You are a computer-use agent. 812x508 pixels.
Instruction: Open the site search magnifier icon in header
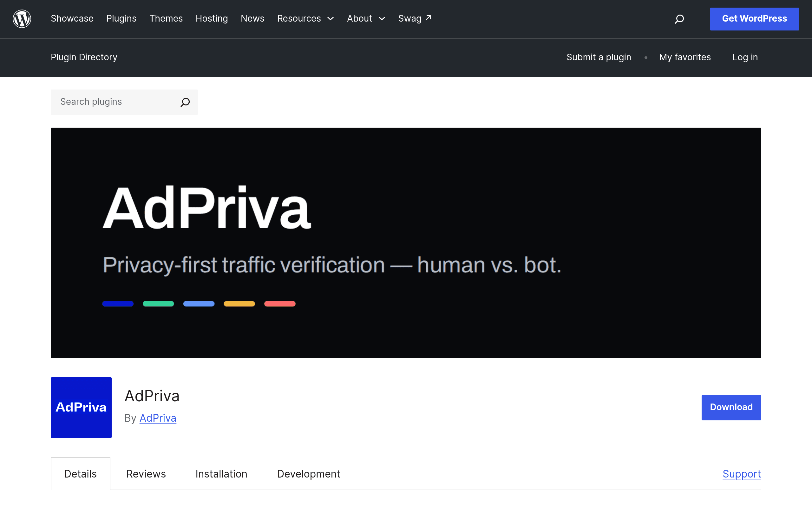pyautogui.click(x=679, y=19)
